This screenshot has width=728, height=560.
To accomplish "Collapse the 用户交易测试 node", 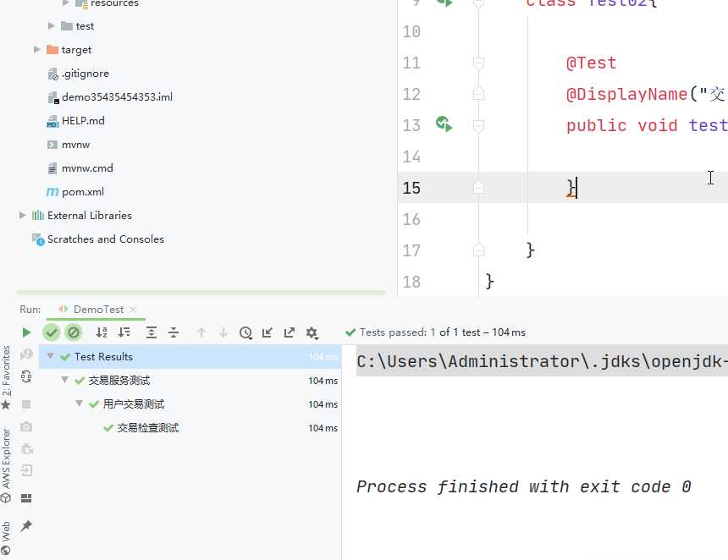I will click(80, 404).
